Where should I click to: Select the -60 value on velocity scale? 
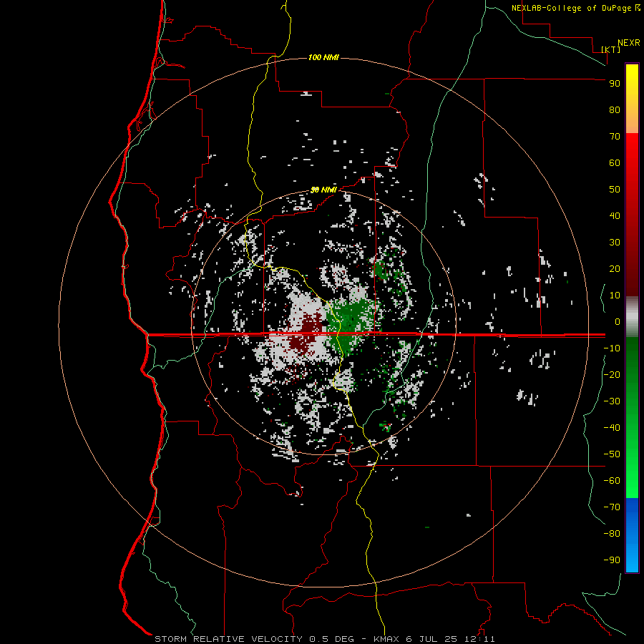coord(612,481)
